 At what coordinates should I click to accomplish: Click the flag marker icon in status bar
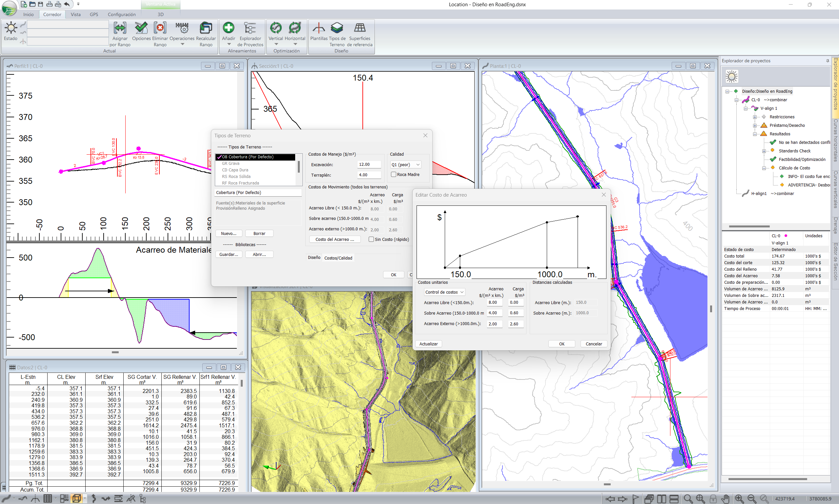pos(635,499)
